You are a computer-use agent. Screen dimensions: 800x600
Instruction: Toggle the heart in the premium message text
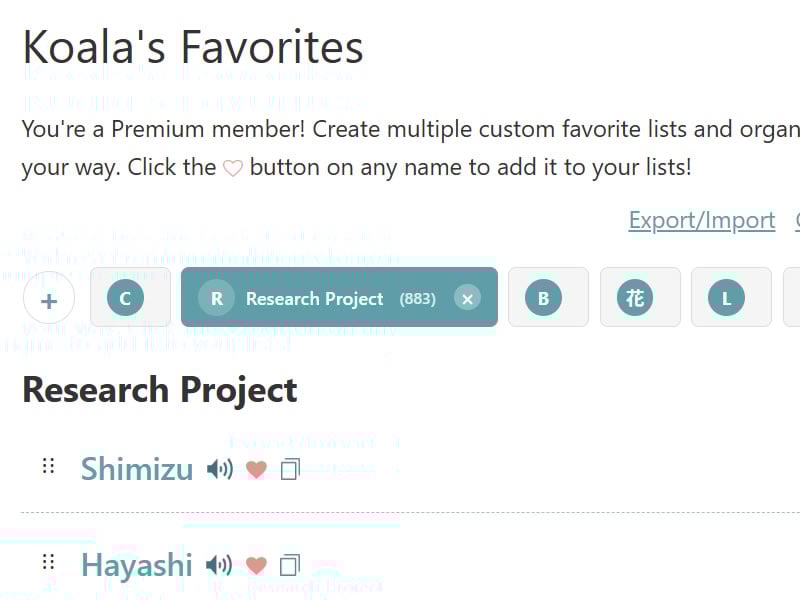[x=232, y=167]
